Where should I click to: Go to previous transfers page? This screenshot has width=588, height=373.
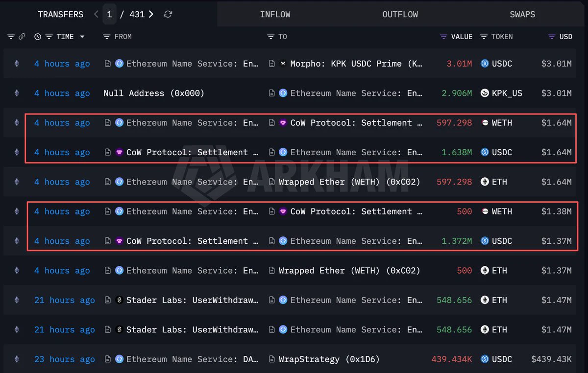click(x=96, y=14)
